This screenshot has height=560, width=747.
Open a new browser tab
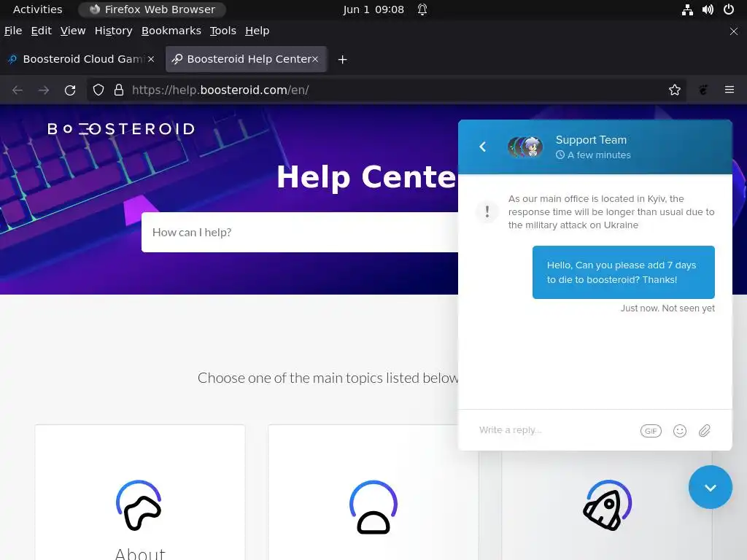coord(343,60)
